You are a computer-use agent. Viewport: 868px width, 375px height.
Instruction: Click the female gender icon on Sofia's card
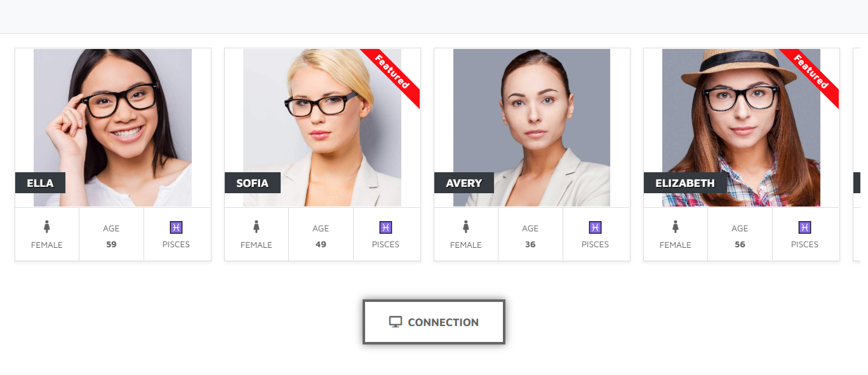pos(257,226)
